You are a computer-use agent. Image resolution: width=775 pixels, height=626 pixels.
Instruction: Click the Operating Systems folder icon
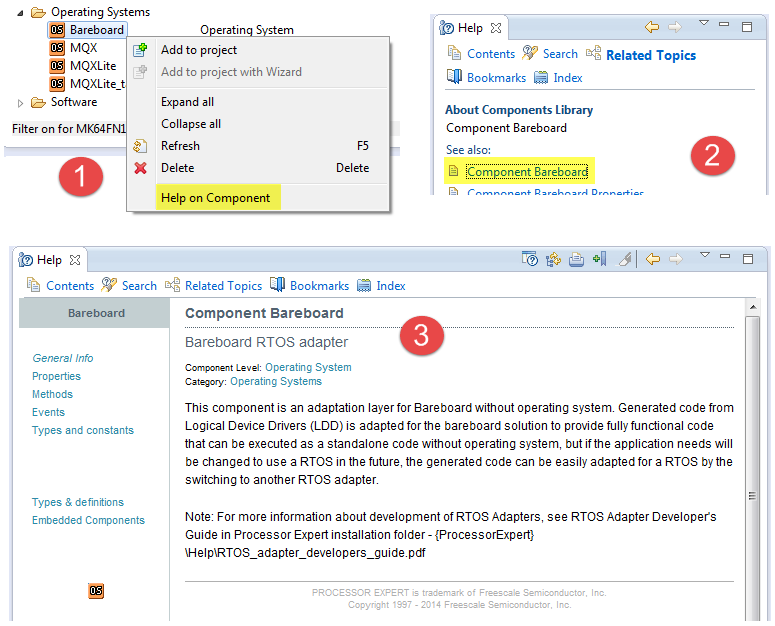[x=38, y=12]
